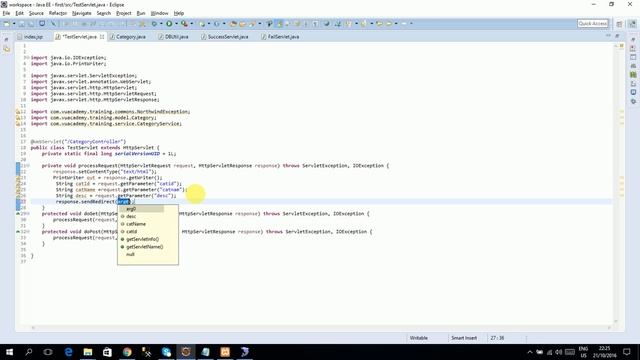This screenshot has width=640, height=360.
Task: Click the Save toolbar icon
Action: 22,24
